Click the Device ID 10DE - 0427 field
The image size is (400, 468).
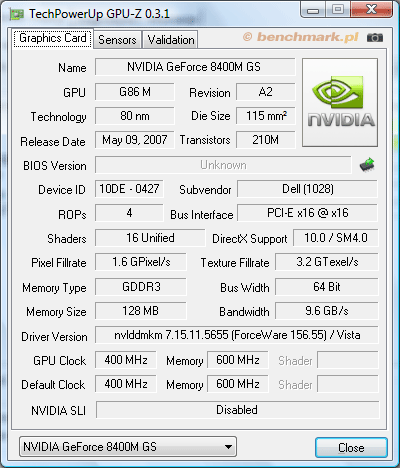pyautogui.click(x=129, y=189)
